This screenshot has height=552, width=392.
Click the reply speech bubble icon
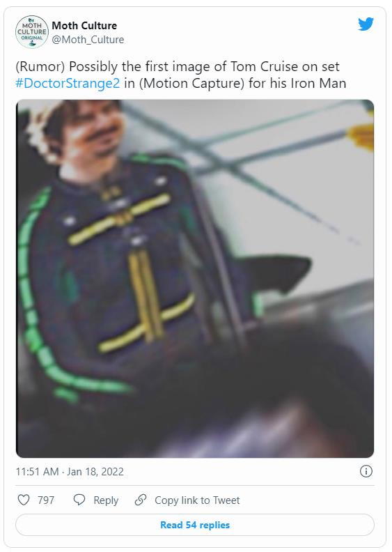79,500
